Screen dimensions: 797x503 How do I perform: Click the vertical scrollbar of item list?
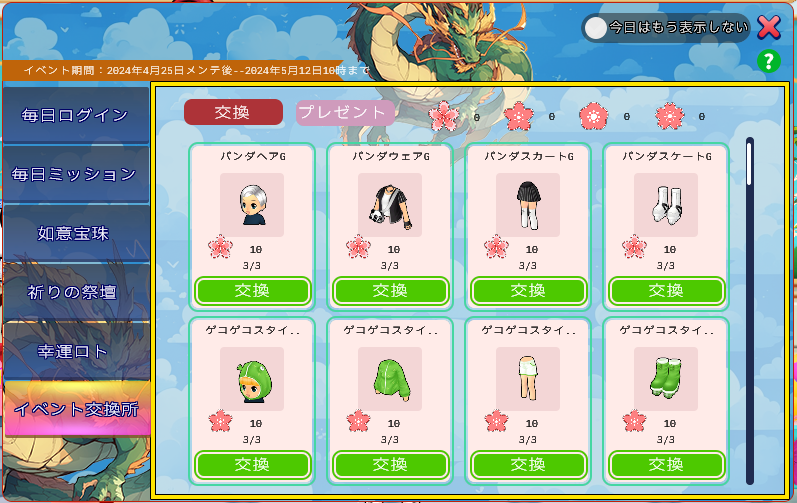point(750,310)
